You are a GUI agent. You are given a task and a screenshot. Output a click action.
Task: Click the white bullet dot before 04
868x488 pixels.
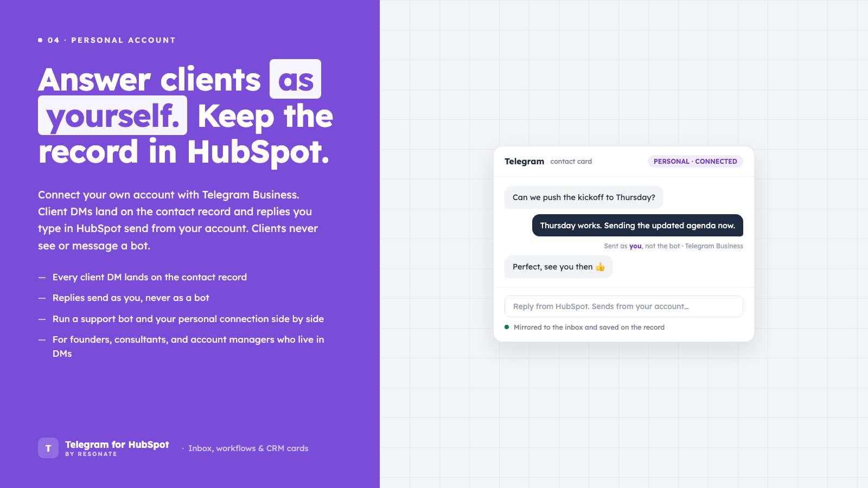coord(40,40)
